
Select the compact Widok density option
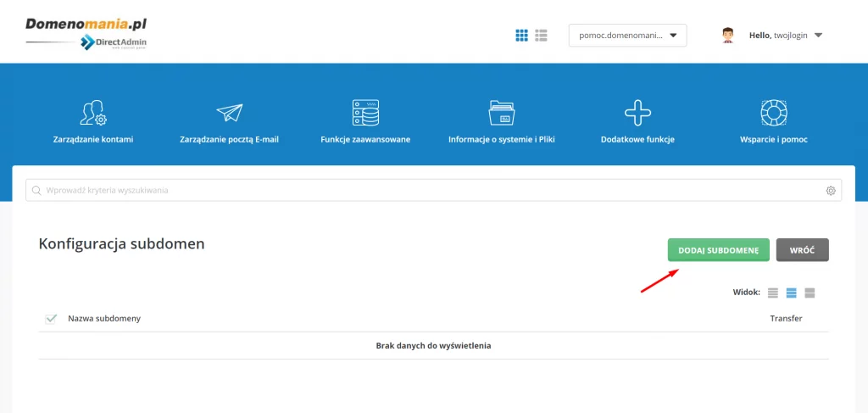(x=772, y=293)
